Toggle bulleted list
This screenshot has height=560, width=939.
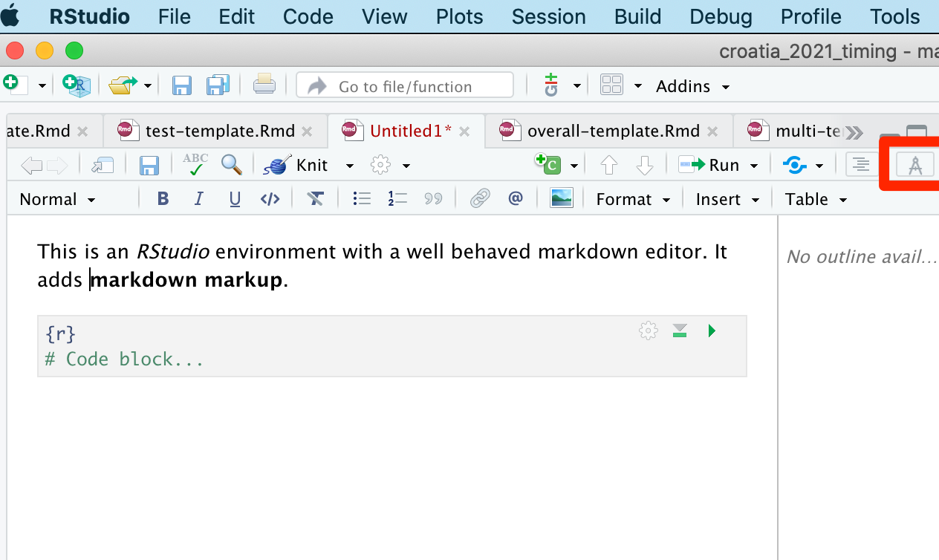362,199
